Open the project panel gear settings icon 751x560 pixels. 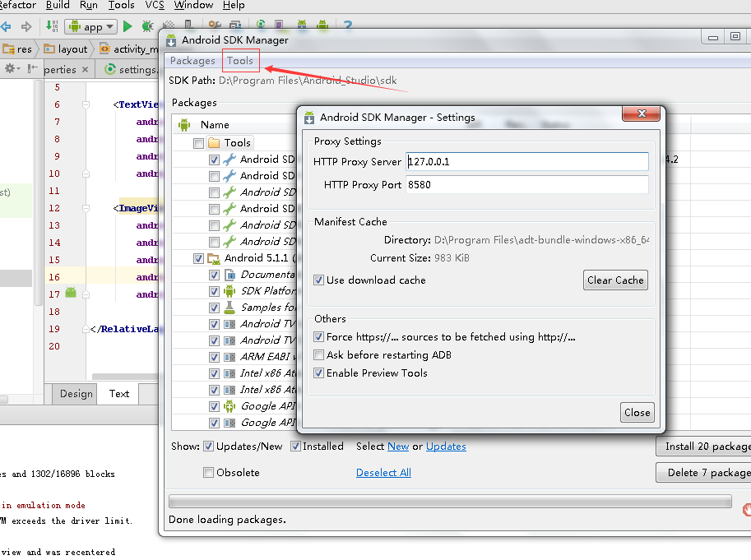coord(12,69)
